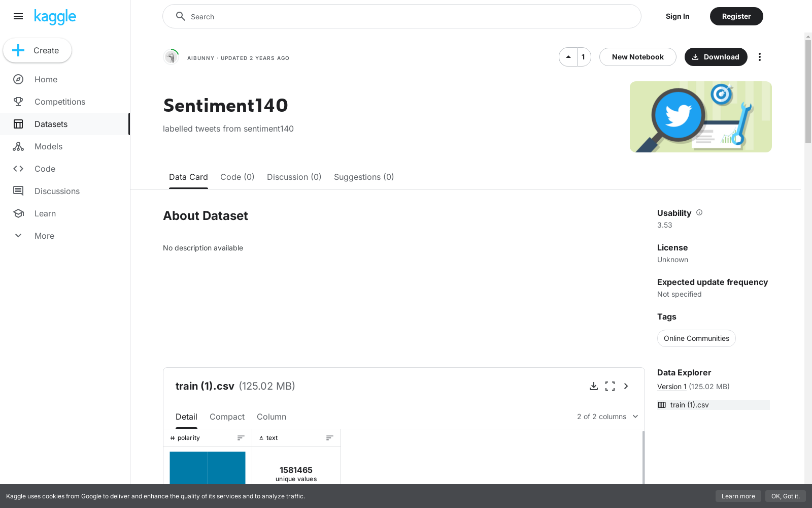Screen dimensions: 812x508
Task: Download the train (1).csv file icon
Action: [x=593, y=386]
